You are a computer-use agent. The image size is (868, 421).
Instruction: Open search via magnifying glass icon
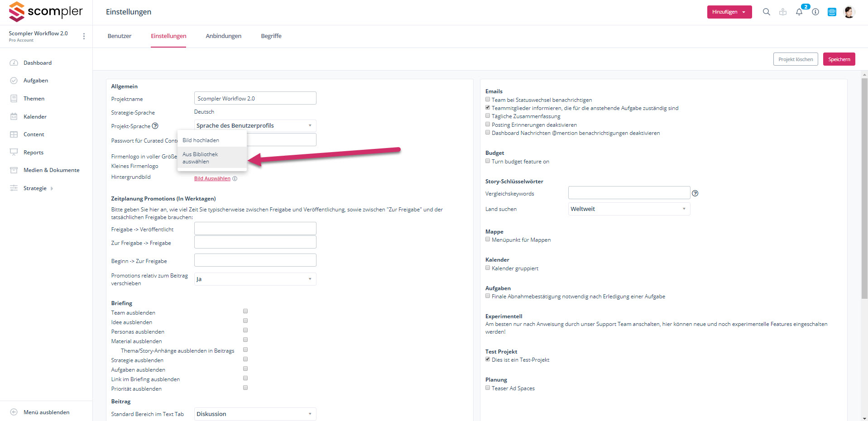[766, 12]
